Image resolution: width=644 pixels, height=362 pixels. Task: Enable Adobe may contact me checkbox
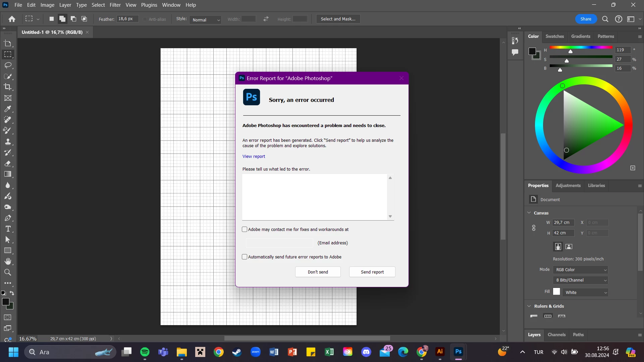[245, 230]
